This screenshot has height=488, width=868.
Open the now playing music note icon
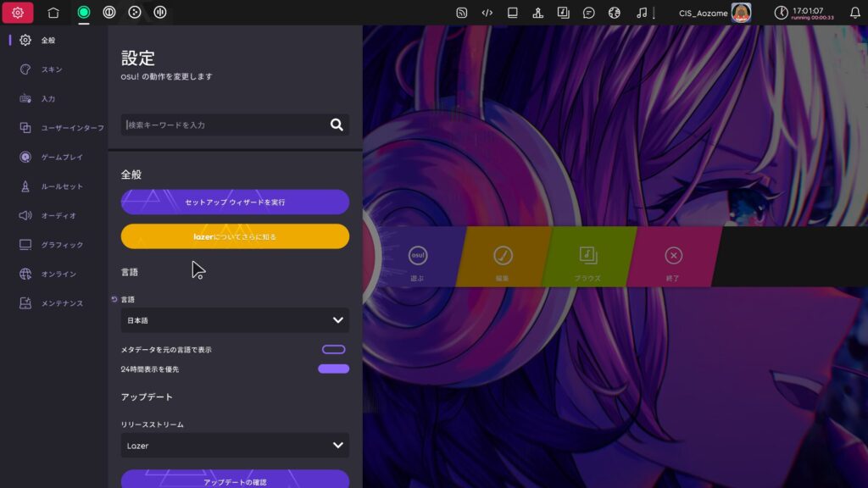click(x=642, y=12)
